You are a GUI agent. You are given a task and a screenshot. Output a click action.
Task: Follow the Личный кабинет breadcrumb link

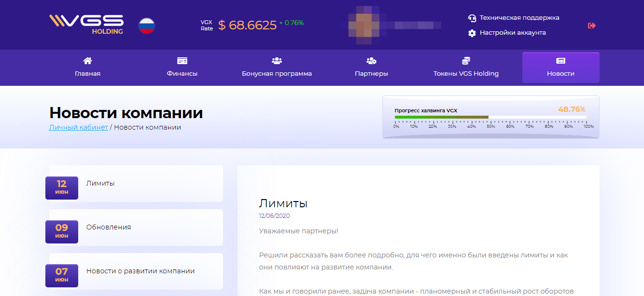point(78,127)
